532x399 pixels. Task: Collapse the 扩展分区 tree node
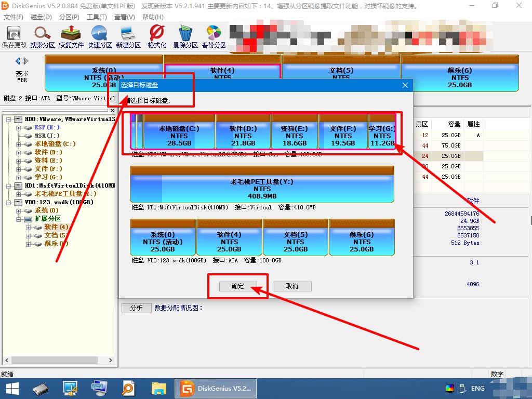pos(18,219)
